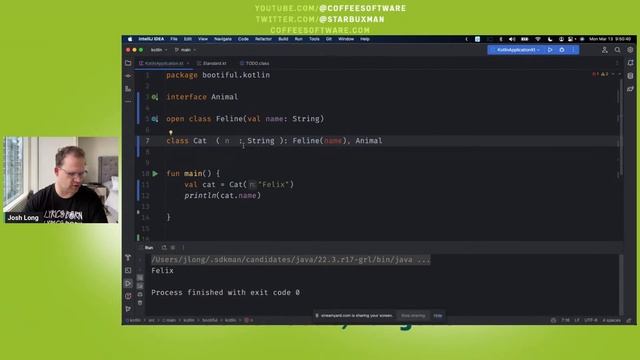Open the third right sidebar tool icon
Screen dimensions: 640x360
coord(631,89)
